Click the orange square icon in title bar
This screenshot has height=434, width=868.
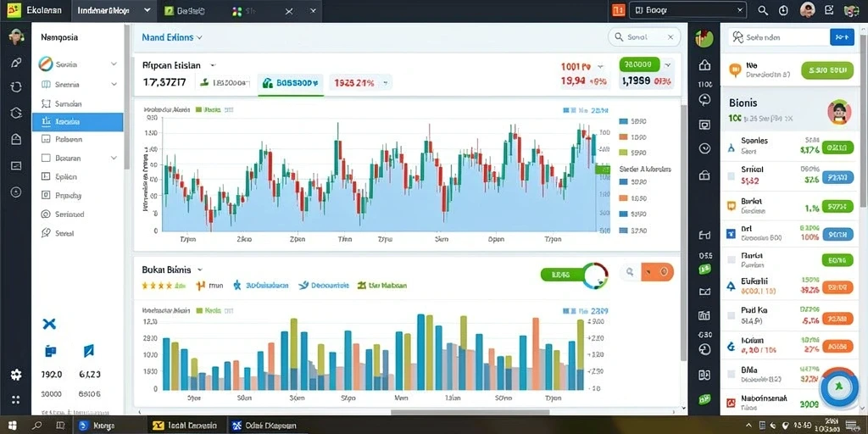618,10
